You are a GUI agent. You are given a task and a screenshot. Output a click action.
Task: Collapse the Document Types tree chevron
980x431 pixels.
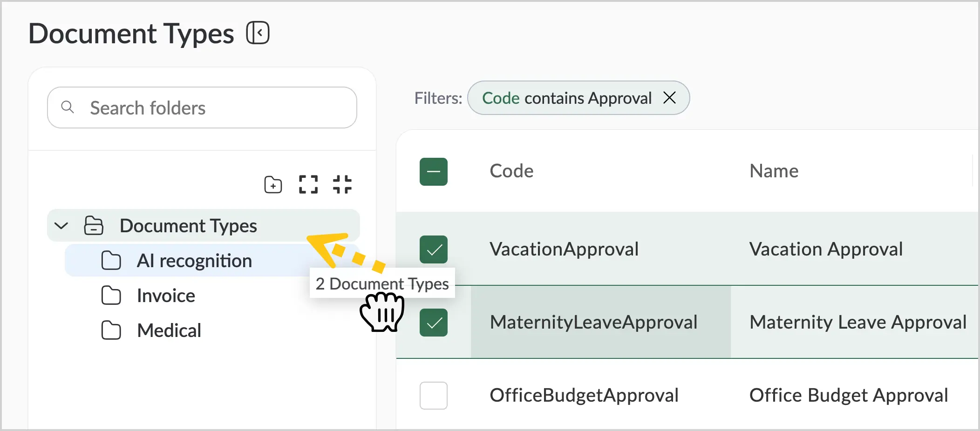click(x=61, y=226)
